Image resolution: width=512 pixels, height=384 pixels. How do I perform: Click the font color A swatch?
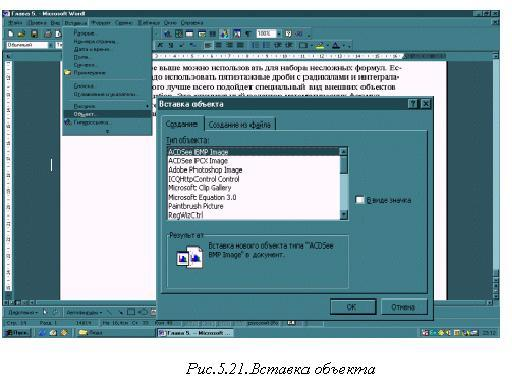pyautogui.click(x=336, y=45)
